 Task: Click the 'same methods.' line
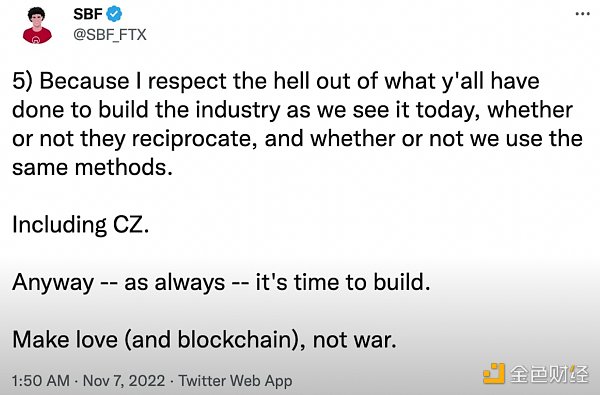point(92,167)
